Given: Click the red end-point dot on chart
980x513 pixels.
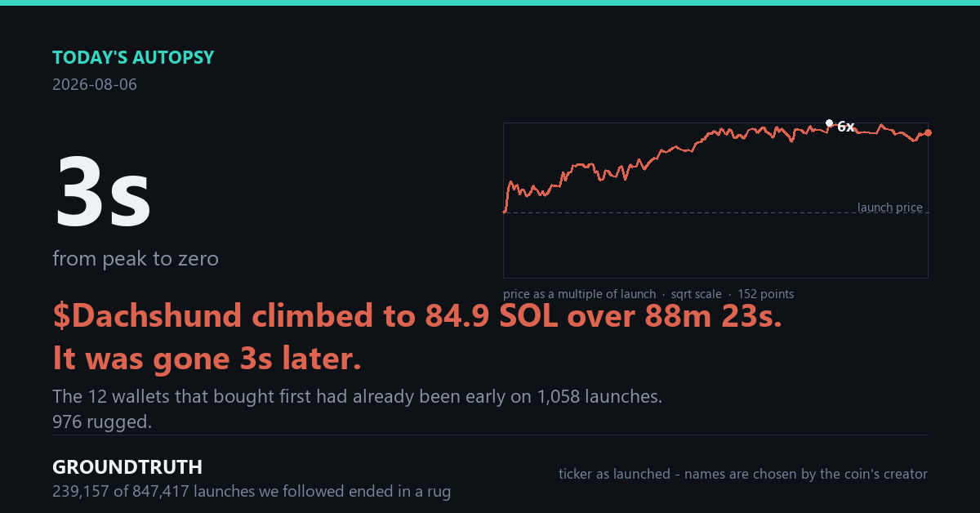Looking at the screenshot, I should (928, 132).
